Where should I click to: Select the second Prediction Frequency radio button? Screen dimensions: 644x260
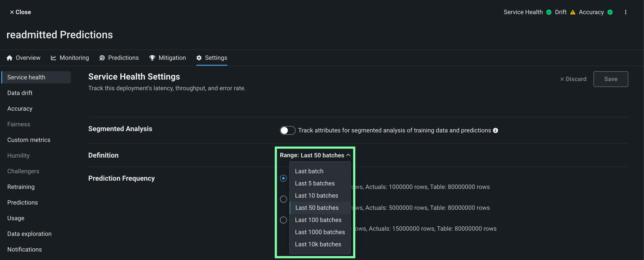point(283,199)
